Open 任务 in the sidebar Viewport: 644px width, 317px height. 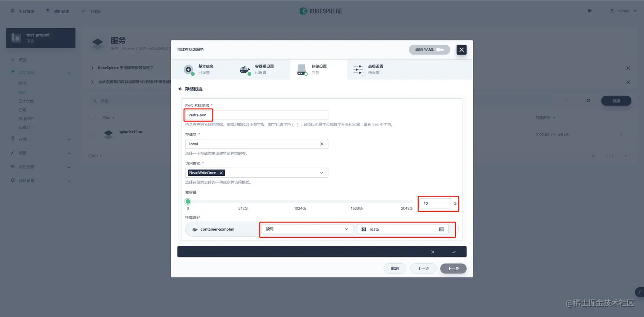(x=22, y=110)
